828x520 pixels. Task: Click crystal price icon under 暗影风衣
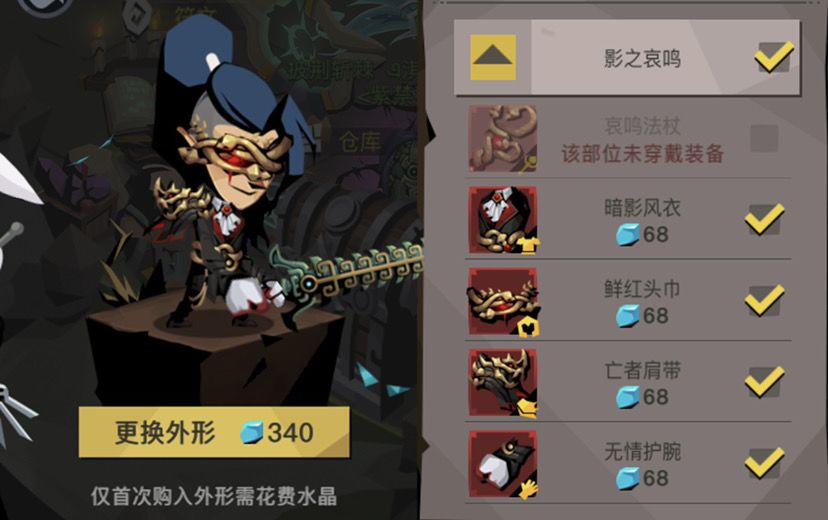tap(627, 234)
